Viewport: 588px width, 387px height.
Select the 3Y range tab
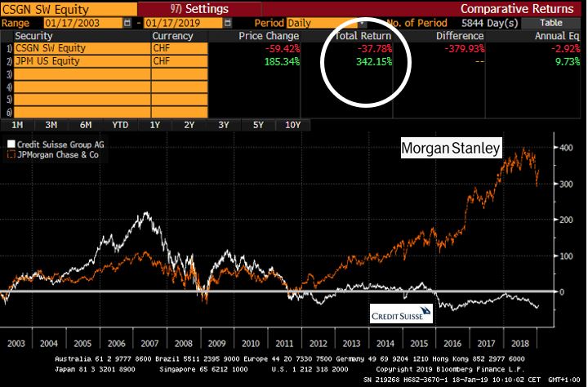(x=224, y=125)
